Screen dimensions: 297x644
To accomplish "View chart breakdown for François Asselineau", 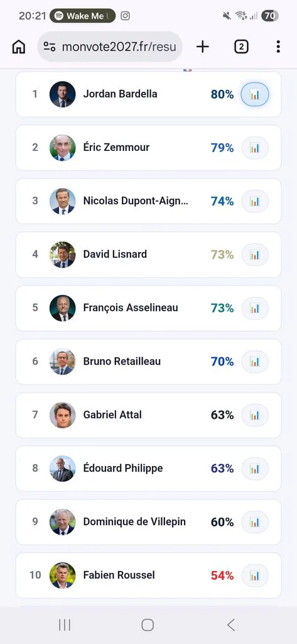I will click(255, 308).
